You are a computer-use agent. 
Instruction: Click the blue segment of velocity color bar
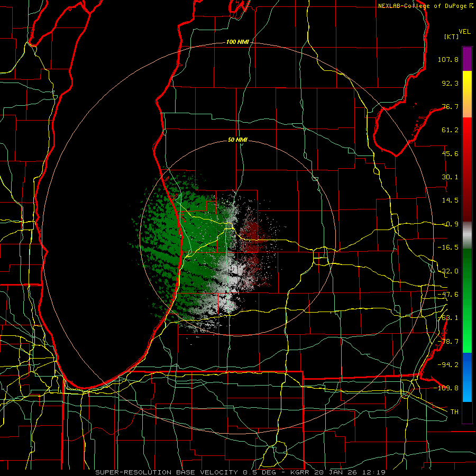coord(467,377)
